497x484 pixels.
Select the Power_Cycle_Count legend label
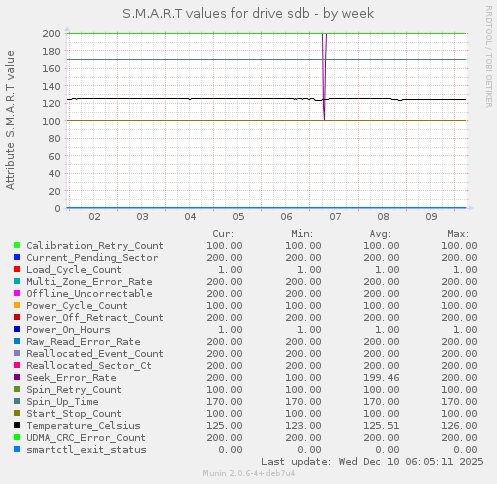pyautogui.click(x=77, y=306)
